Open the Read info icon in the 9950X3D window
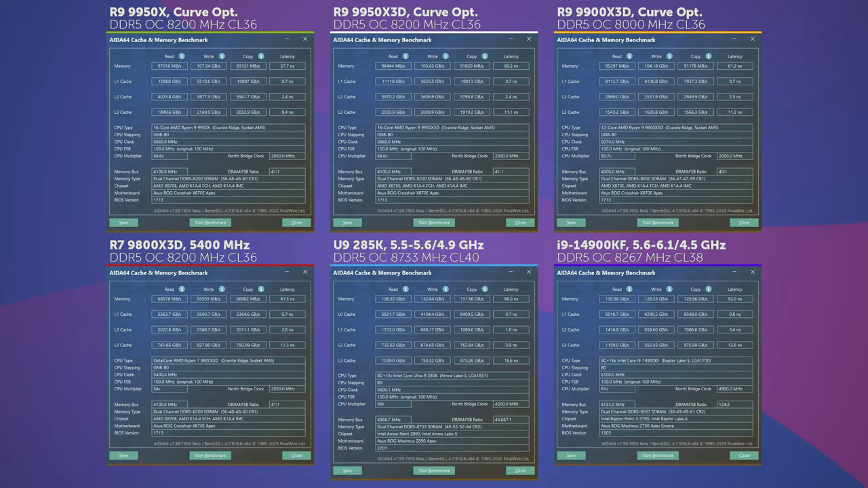Image resolution: width=868 pixels, height=488 pixels. [406, 56]
